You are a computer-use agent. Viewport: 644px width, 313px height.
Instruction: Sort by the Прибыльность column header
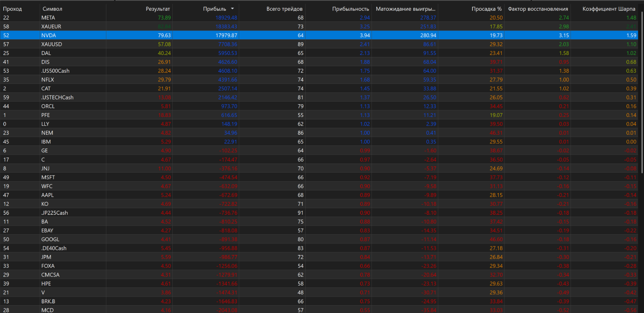coord(351,9)
